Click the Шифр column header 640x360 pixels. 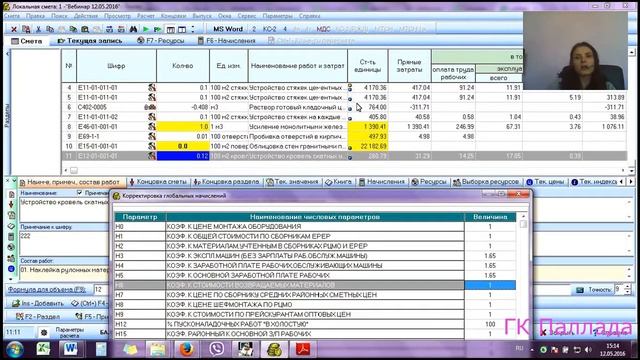point(116,66)
